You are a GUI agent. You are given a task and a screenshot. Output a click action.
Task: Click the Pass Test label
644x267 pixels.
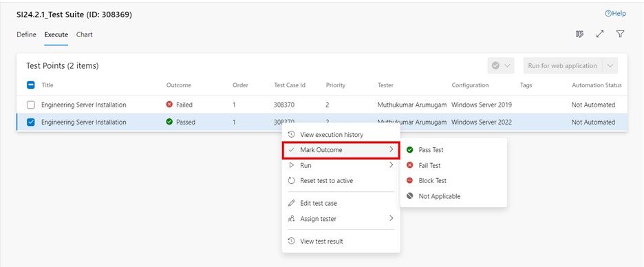point(431,150)
